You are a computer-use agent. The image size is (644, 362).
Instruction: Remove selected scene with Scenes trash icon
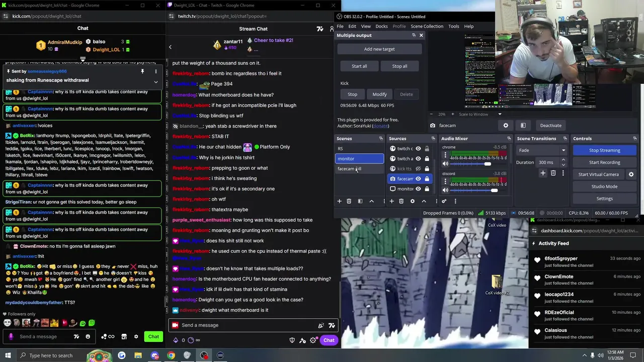349,201
